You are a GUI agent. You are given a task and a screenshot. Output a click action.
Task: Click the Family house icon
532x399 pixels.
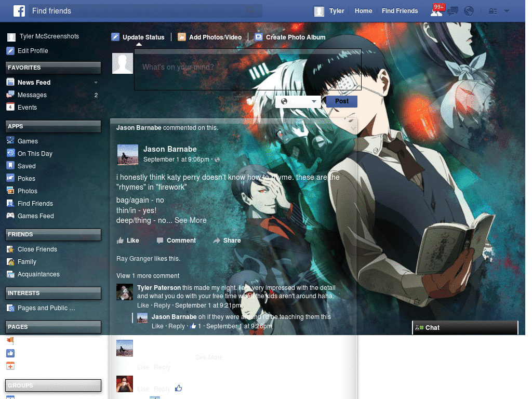tap(10, 262)
